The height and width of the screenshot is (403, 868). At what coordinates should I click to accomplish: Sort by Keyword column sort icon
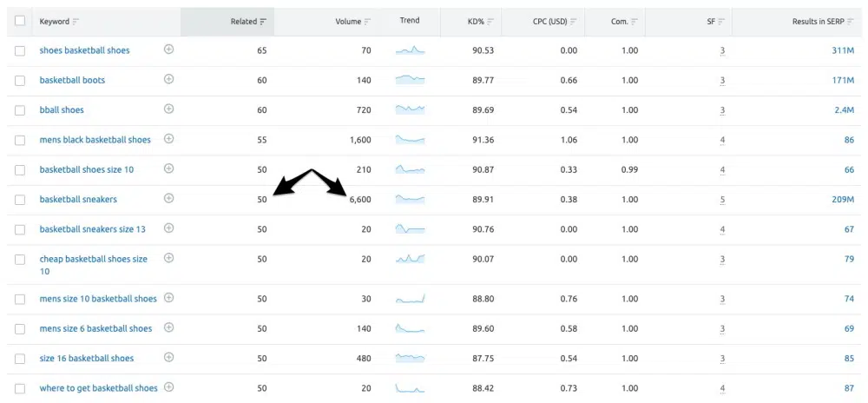tap(76, 22)
